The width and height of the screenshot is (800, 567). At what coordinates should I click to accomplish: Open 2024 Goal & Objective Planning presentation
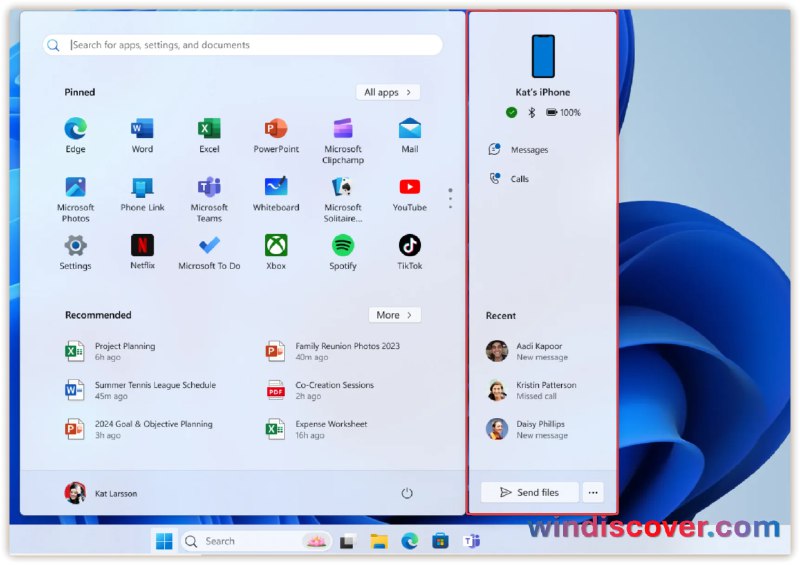[139, 429]
